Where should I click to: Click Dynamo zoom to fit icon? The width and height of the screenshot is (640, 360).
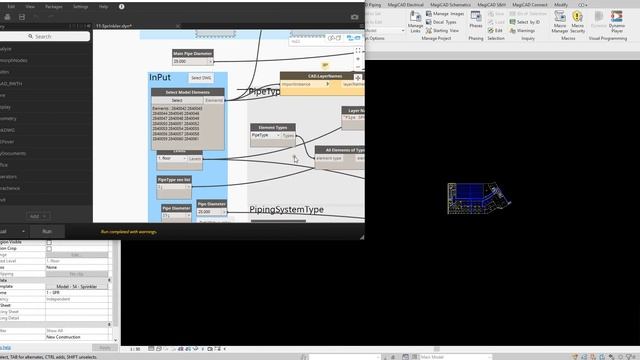coord(358,51)
